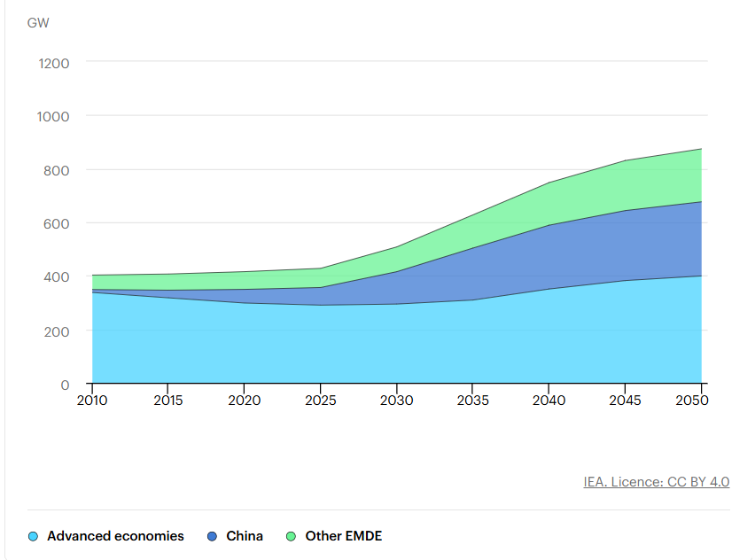Select the 2040 x-axis label

pos(549,401)
